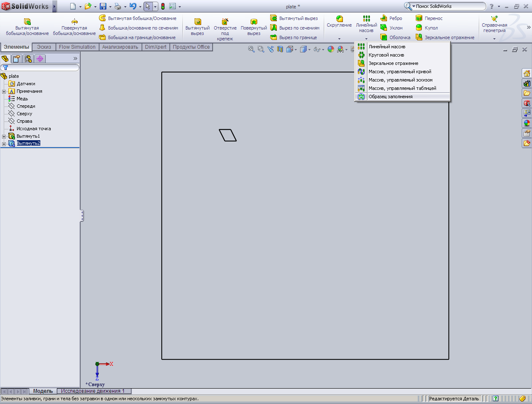Click the Section View icon
Image resolution: width=532 pixels, height=404 pixels.
pyautogui.click(x=280, y=49)
